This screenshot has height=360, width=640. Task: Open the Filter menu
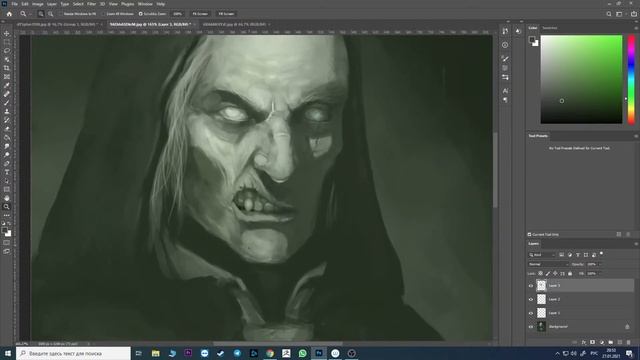tap(91, 4)
